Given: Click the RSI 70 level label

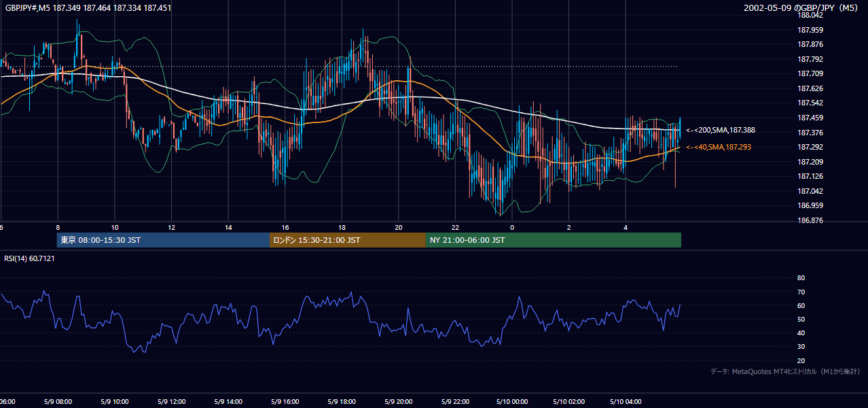Looking at the screenshot, I should tap(801, 292).
